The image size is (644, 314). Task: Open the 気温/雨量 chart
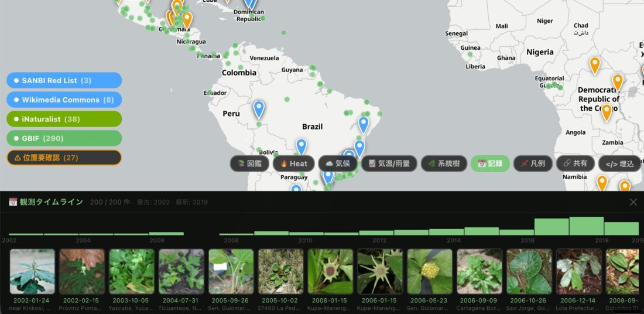tap(389, 163)
